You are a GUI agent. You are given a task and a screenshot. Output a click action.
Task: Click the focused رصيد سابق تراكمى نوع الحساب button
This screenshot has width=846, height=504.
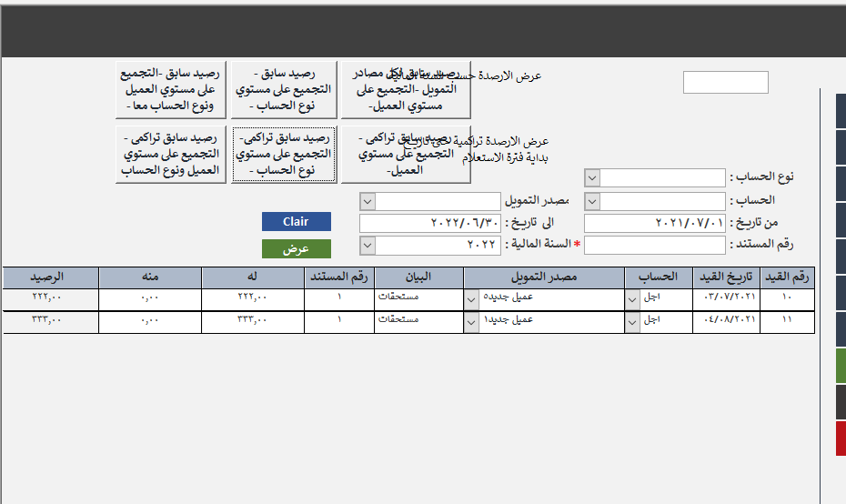pyautogui.click(x=284, y=155)
